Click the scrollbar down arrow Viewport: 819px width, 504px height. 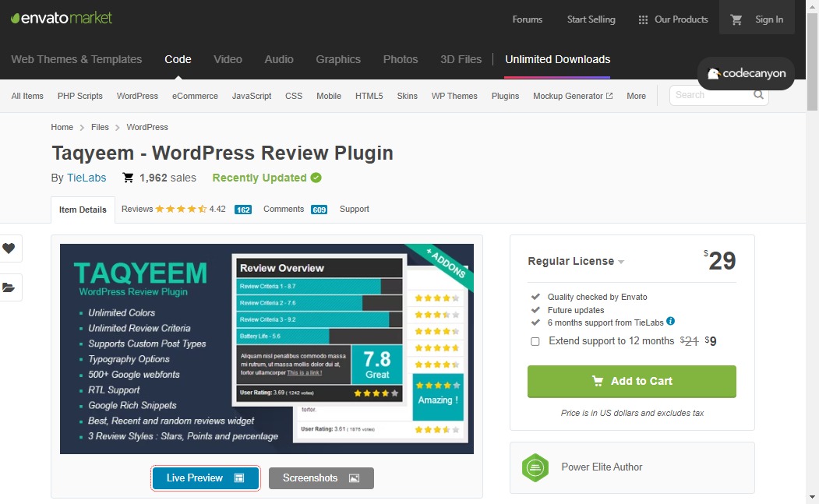[812, 497]
